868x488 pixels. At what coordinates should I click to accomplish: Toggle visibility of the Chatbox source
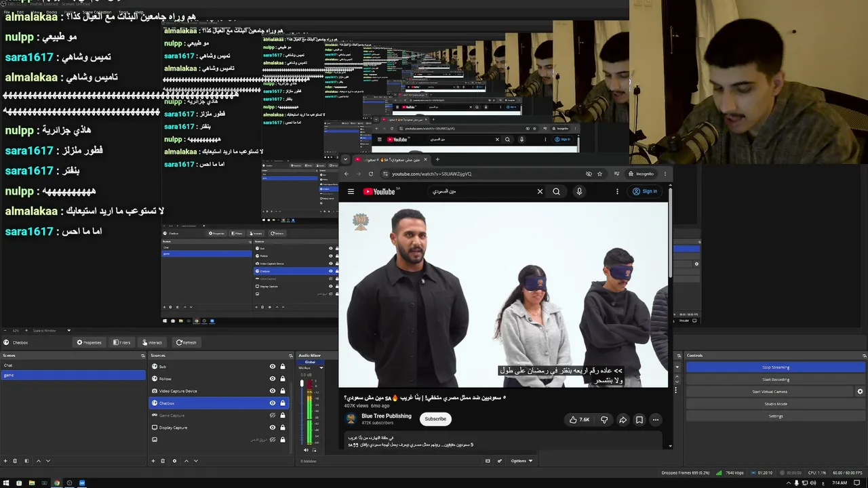273,403
